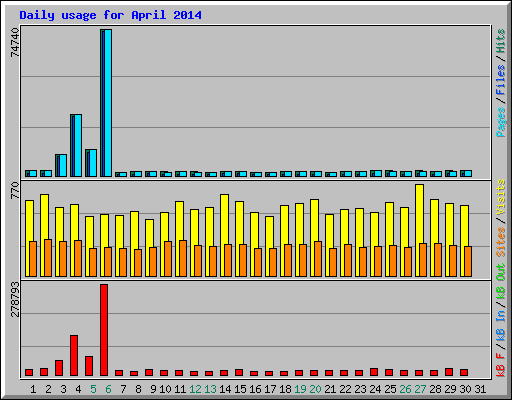Click day label 8 on the x-axis
Viewport: 512px width, 400px height.
point(138,389)
